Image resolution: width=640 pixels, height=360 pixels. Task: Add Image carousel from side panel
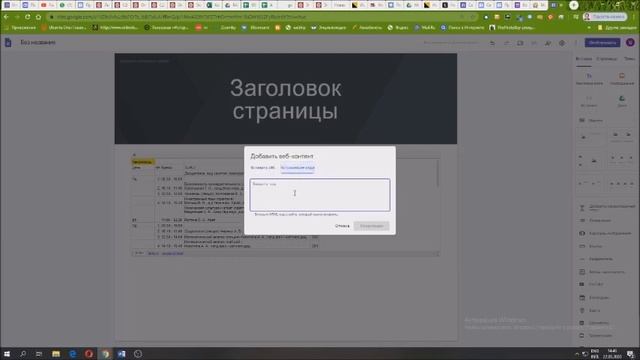(x=605, y=233)
